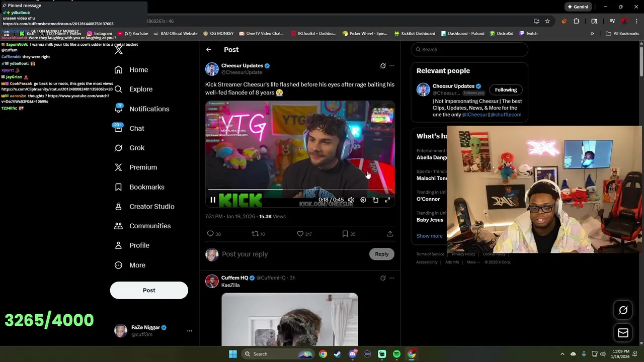Click Show more under trends
This screenshot has height=362, width=644.
pyautogui.click(x=429, y=236)
